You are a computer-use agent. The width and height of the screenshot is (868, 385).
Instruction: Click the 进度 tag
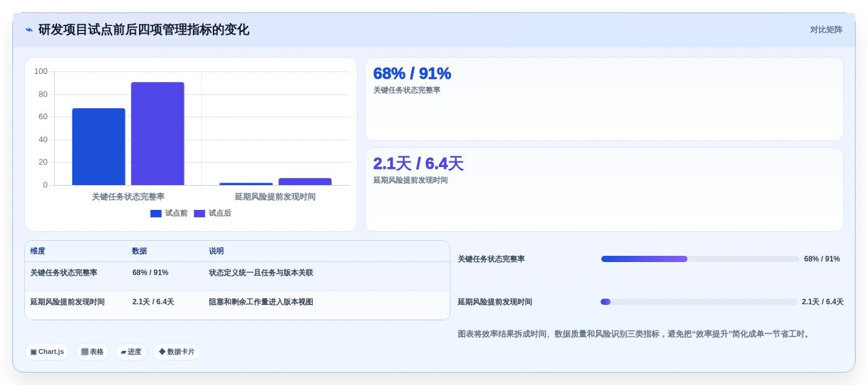click(131, 351)
